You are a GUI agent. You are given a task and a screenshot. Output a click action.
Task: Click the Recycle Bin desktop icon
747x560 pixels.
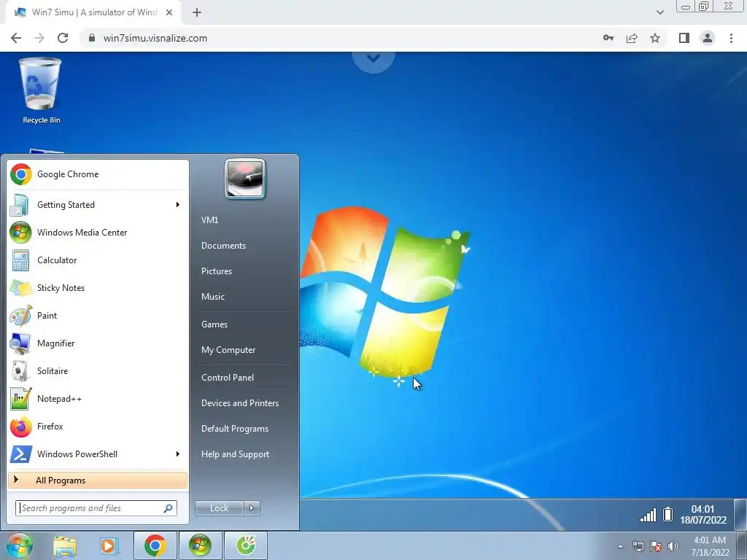(x=41, y=91)
